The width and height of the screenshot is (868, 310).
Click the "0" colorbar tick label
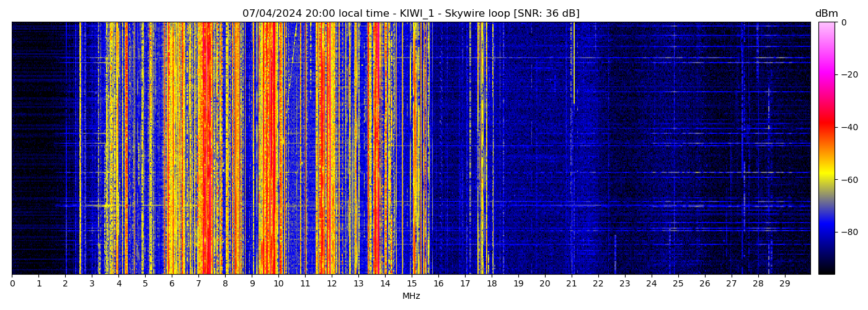pos(844,23)
